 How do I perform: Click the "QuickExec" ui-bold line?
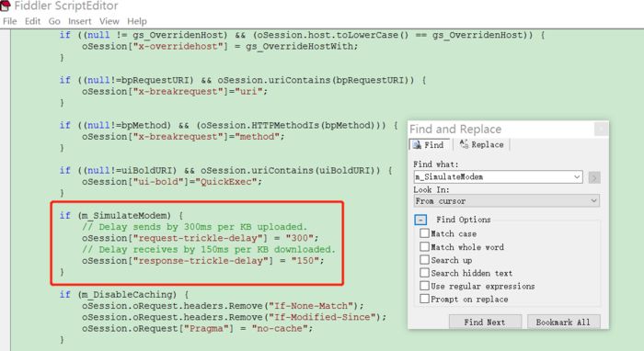pos(172,182)
